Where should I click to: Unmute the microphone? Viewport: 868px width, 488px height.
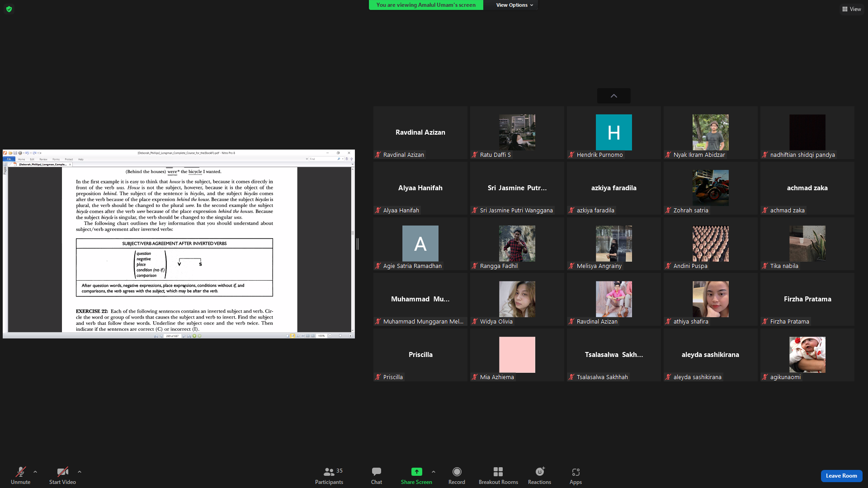pos(20,475)
